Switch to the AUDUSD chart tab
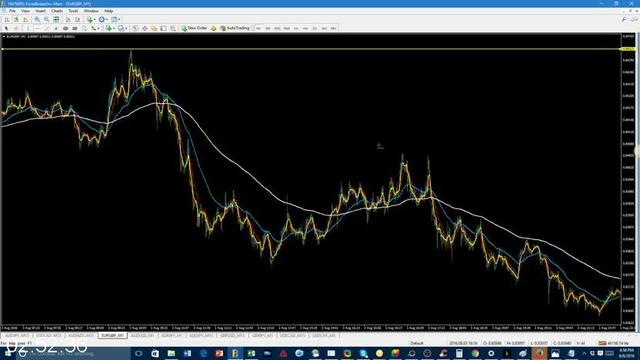The image size is (640, 360). [142, 336]
